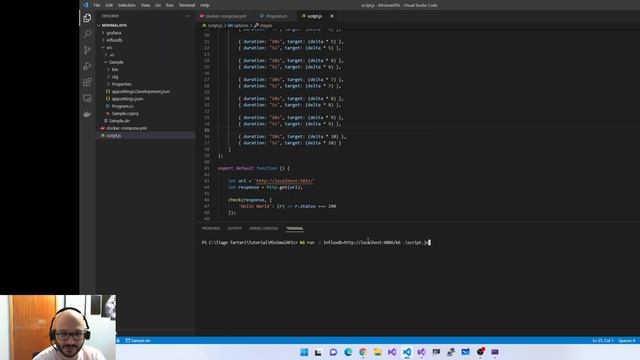
Task: Select the script.js editor tab
Action: [x=314, y=16]
